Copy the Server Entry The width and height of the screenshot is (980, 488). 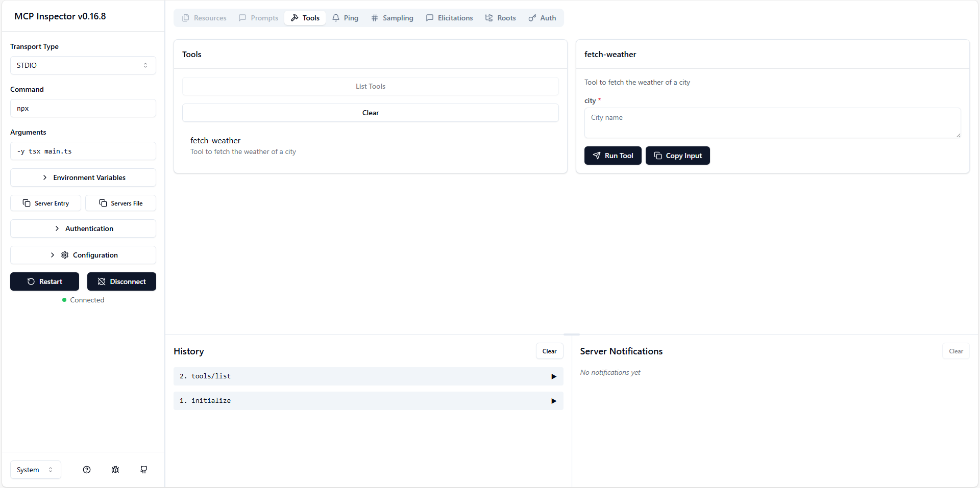[x=45, y=203]
